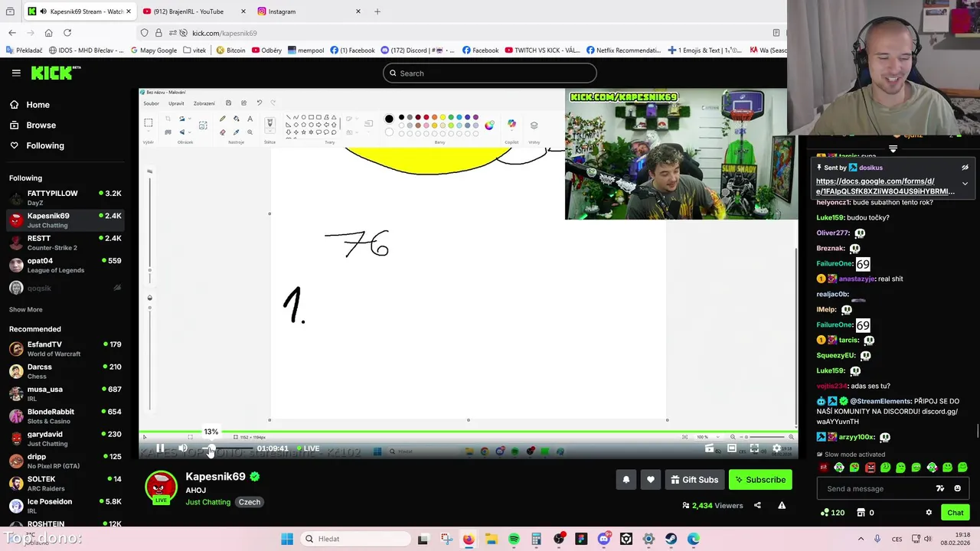The image size is (980, 551).
Task: Open FATTYPILLOW channel in Following list
Action: [x=65, y=197]
